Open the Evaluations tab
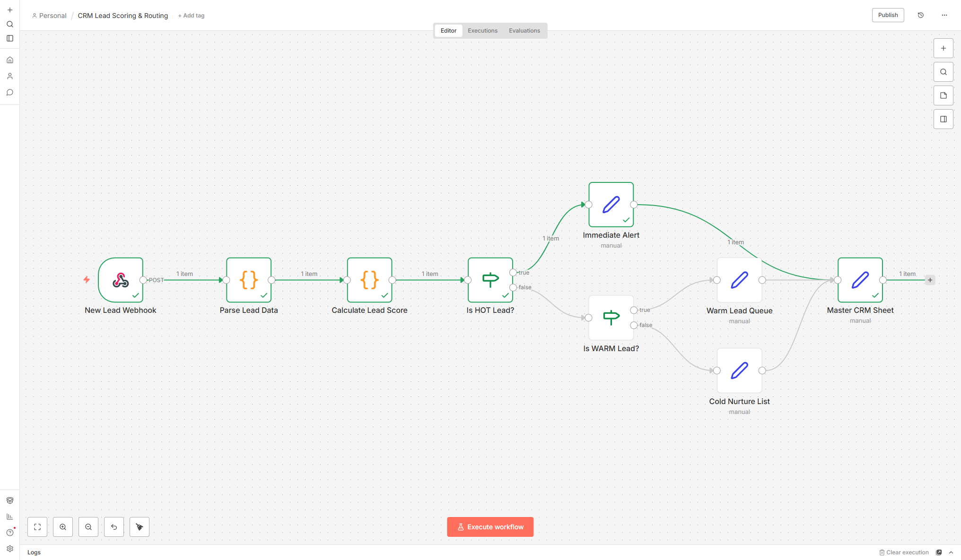961x560 pixels. coord(524,30)
